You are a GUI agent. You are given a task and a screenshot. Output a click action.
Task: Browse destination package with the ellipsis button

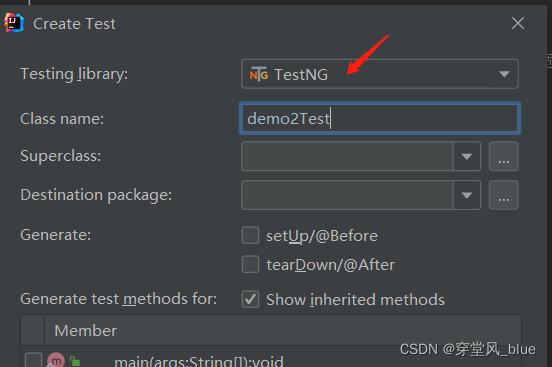[x=503, y=195]
